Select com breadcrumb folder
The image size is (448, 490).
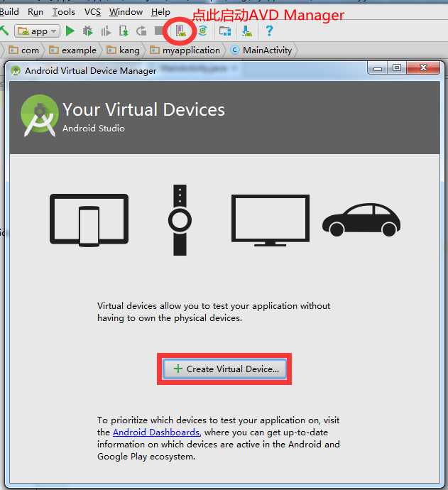click(x=23, y=50)
